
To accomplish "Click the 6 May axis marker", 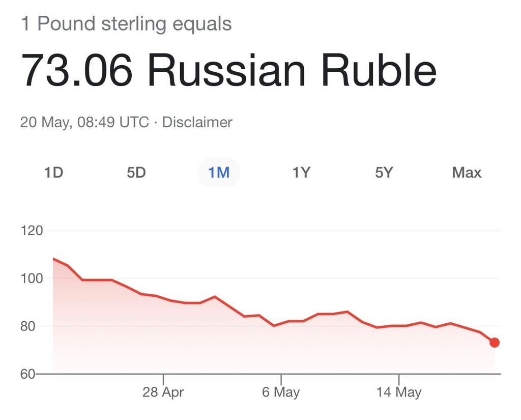I will [281, 392].
